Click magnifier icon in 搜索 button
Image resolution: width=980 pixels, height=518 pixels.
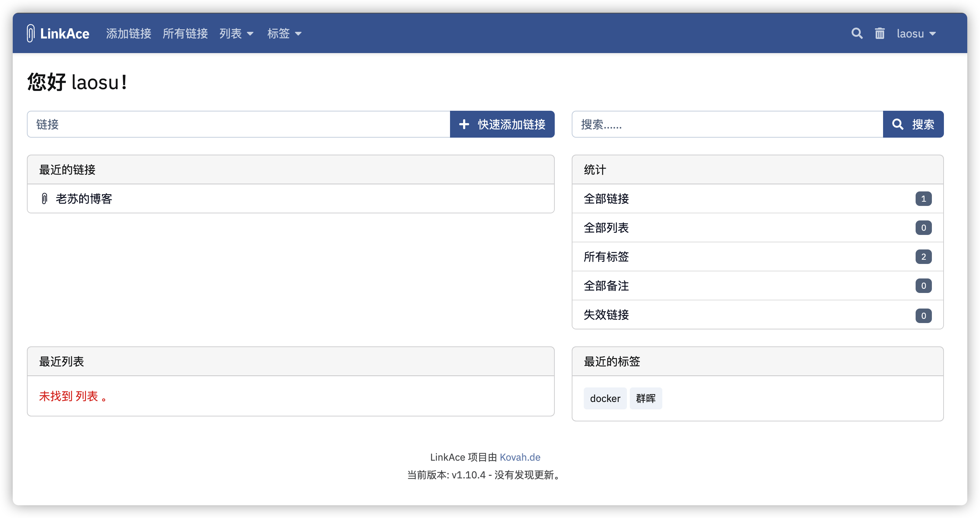coord(898,124)
